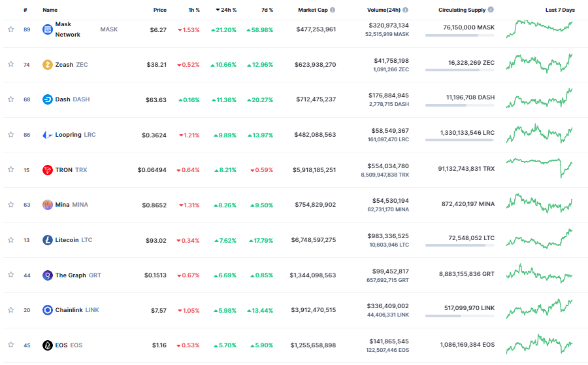Click TRON 7d change 0.59%
588x365 pixels.
pos(262,170)
